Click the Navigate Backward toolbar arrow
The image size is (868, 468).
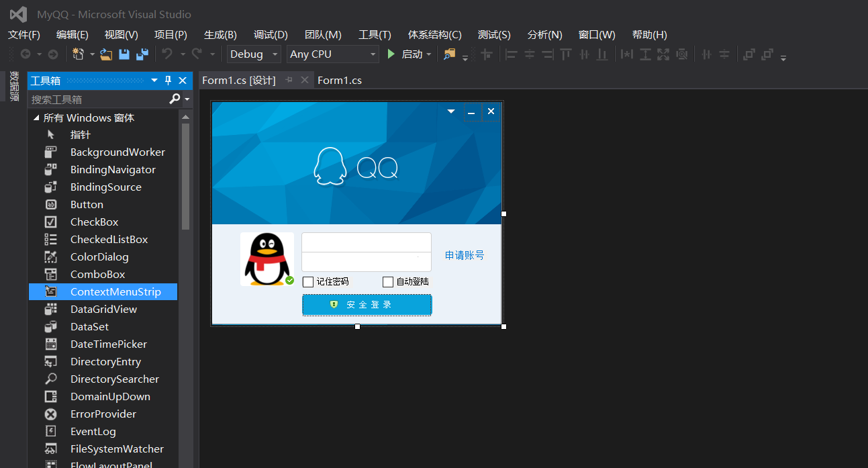26,54
